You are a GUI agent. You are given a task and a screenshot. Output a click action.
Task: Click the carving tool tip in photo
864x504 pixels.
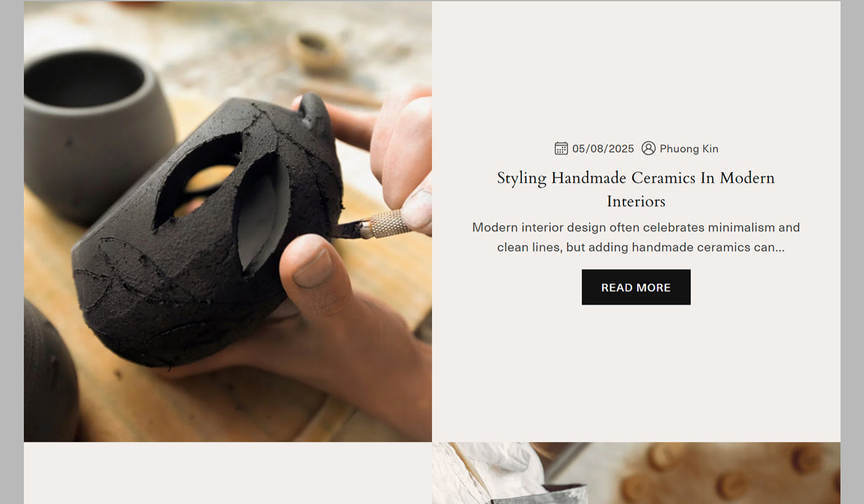(347, 230)
